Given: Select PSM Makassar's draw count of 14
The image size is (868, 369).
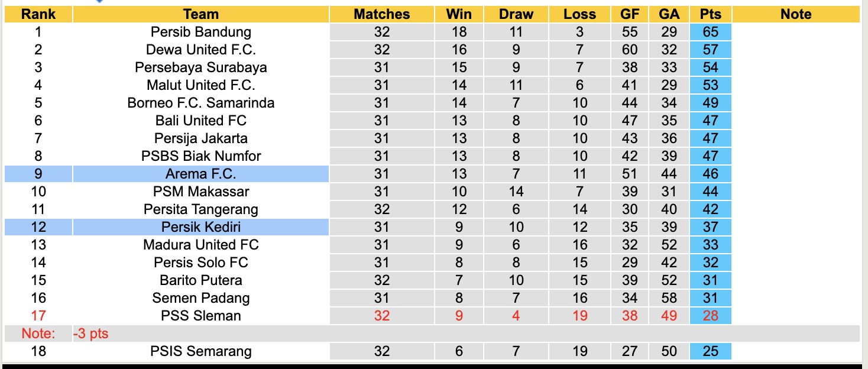Looking at the screenshot, I should [516, 192].
